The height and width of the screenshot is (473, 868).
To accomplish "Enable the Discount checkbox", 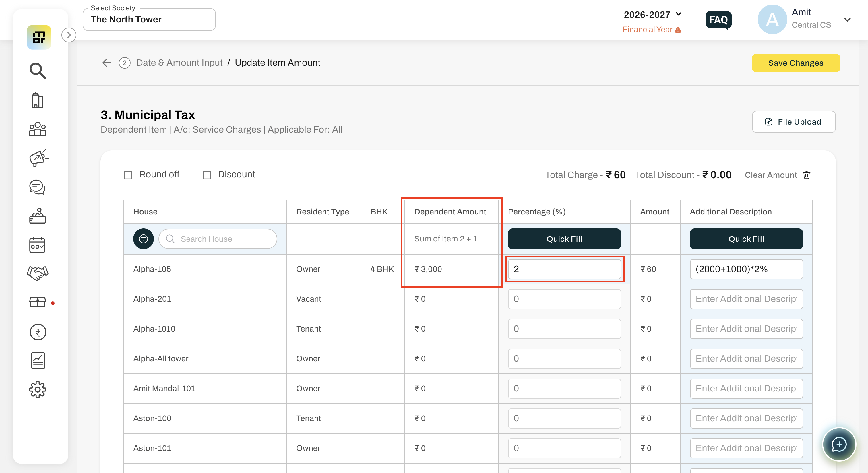I will coord(207,175).
